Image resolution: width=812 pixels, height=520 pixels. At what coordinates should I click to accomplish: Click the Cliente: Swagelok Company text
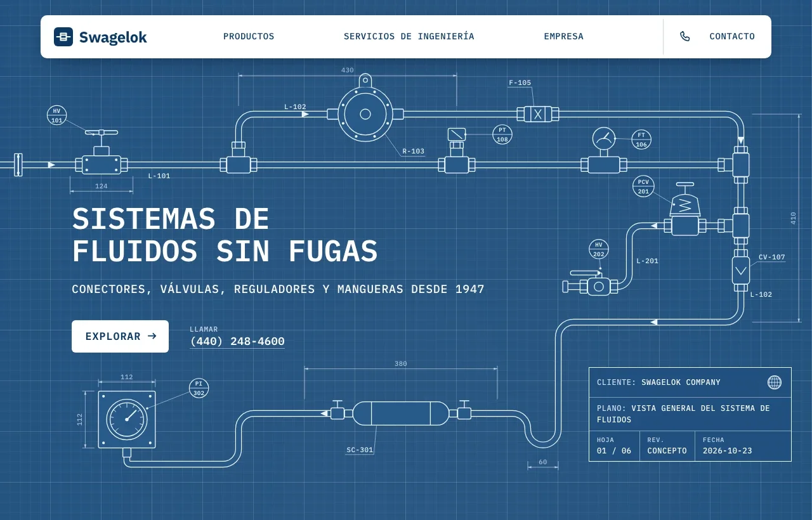point(658,382)
